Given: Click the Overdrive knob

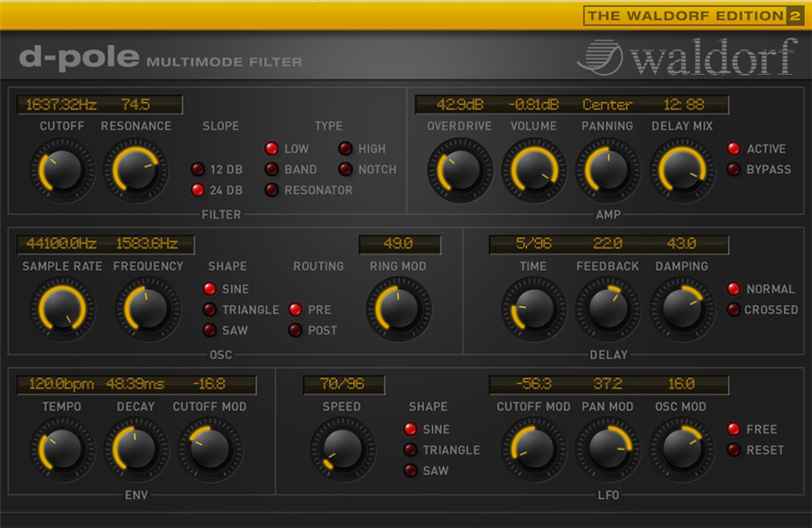Looking at the screenshot, I should 459,169.
